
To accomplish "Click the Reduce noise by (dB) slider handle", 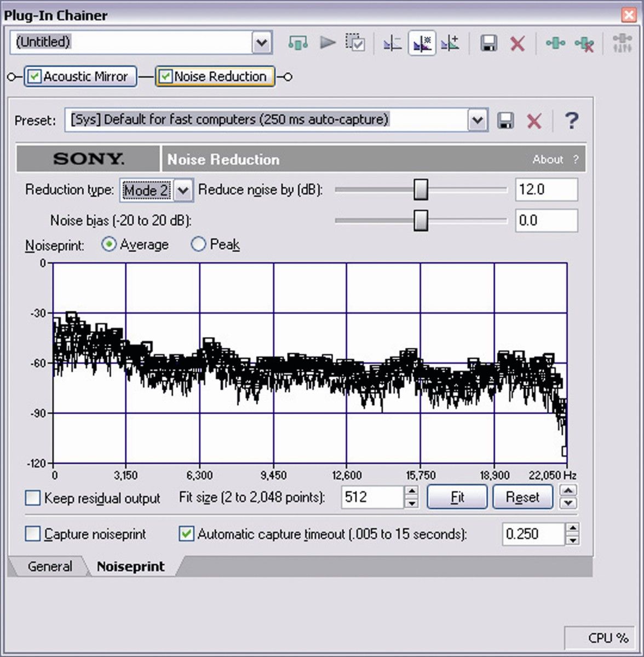I will [421, 189].
